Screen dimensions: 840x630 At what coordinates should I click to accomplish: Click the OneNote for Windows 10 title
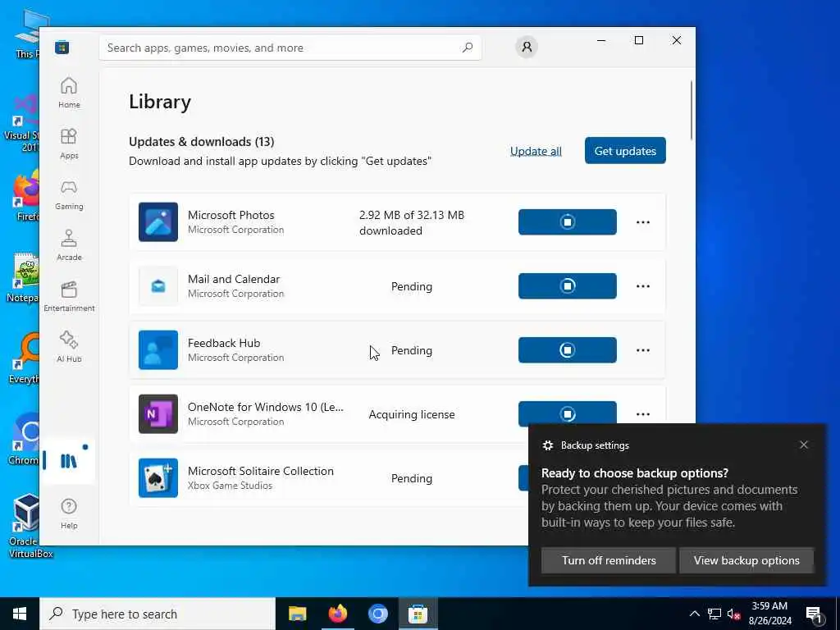pos(266,407)
